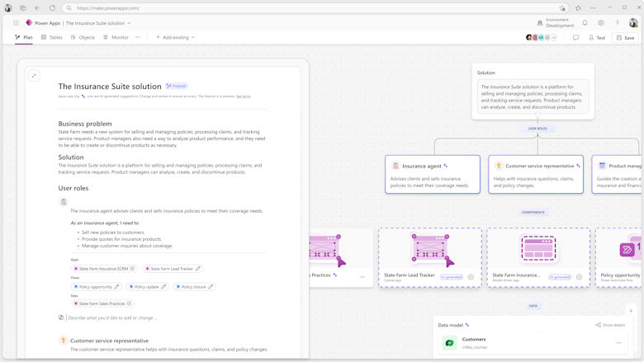Expand the Insurance Suite solution name dropdown
The width and height of the screenshot is (644, 362).
[x=129, y=23]
